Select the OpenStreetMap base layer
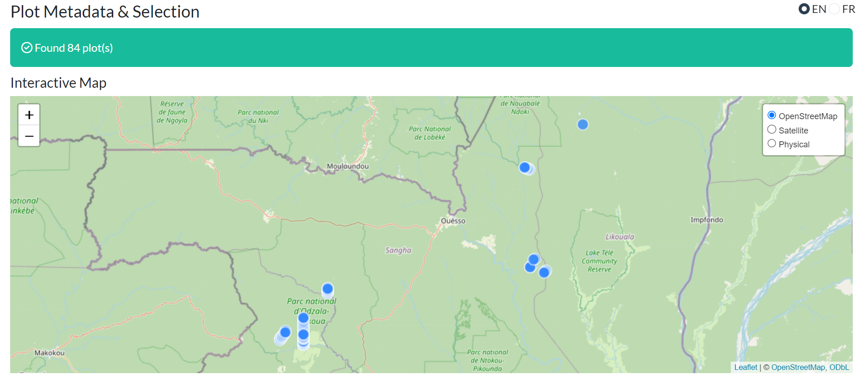Screen dimensions: 868x387 pyautogui.click(x=771, y=115)
